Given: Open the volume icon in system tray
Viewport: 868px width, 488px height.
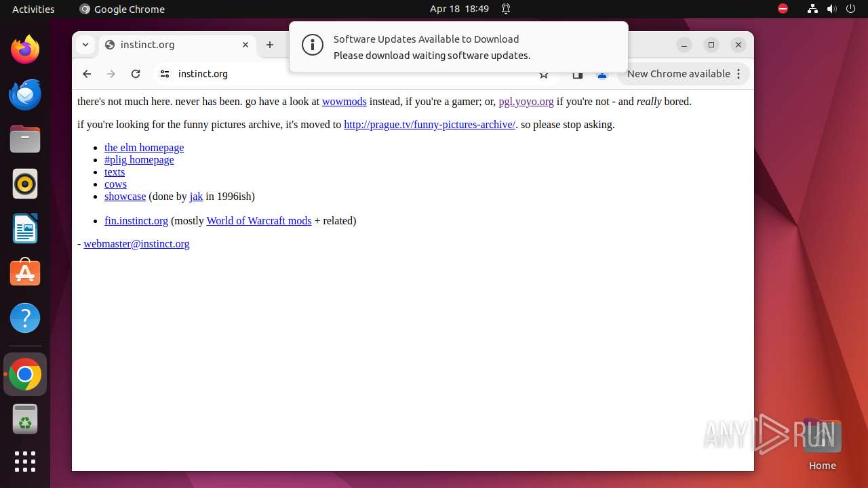Looking at the screenshot, I should coord(831,9).
